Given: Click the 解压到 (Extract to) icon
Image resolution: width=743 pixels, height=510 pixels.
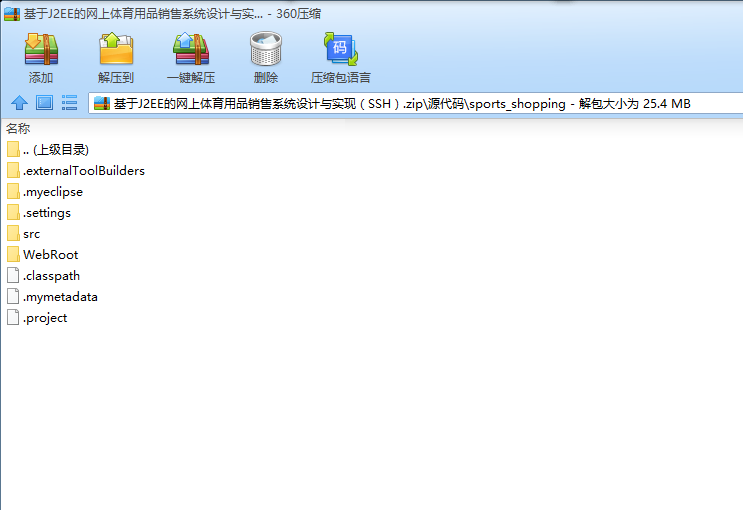Looking at the screenshot, I should (x=116, y=49).
